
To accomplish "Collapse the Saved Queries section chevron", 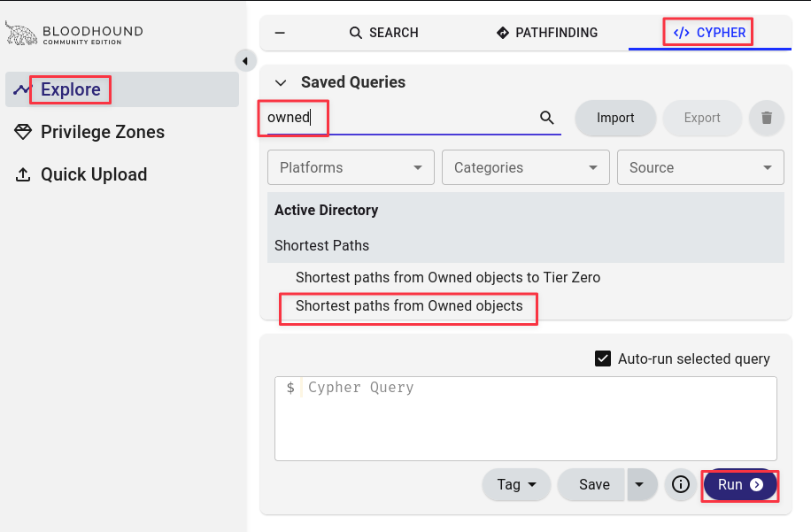I will point(281,82).
